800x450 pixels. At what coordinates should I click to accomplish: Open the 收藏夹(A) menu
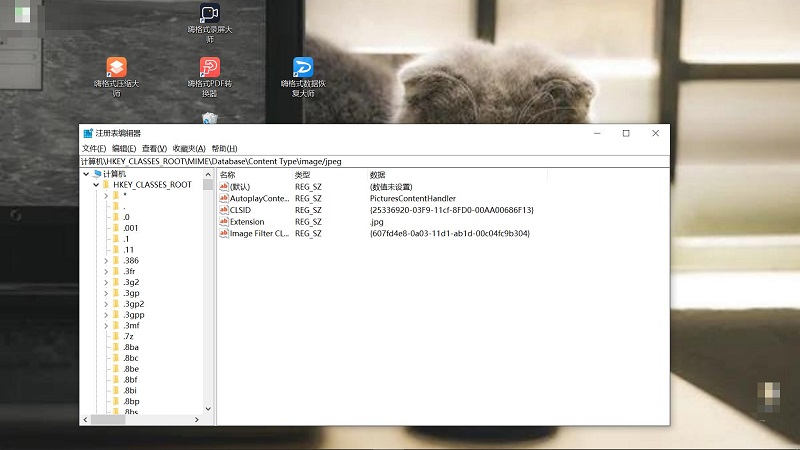tap(189, 148)
